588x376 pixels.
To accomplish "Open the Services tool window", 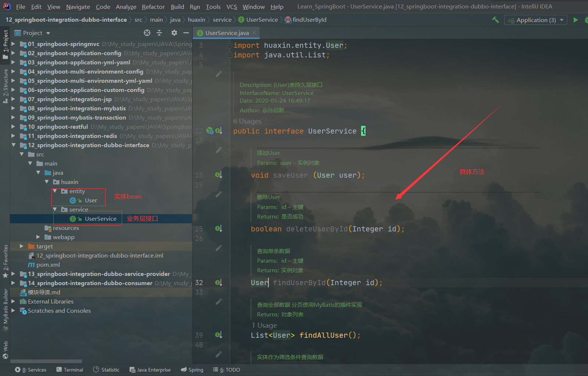I will pyautogui.click(x=31, y=370).
